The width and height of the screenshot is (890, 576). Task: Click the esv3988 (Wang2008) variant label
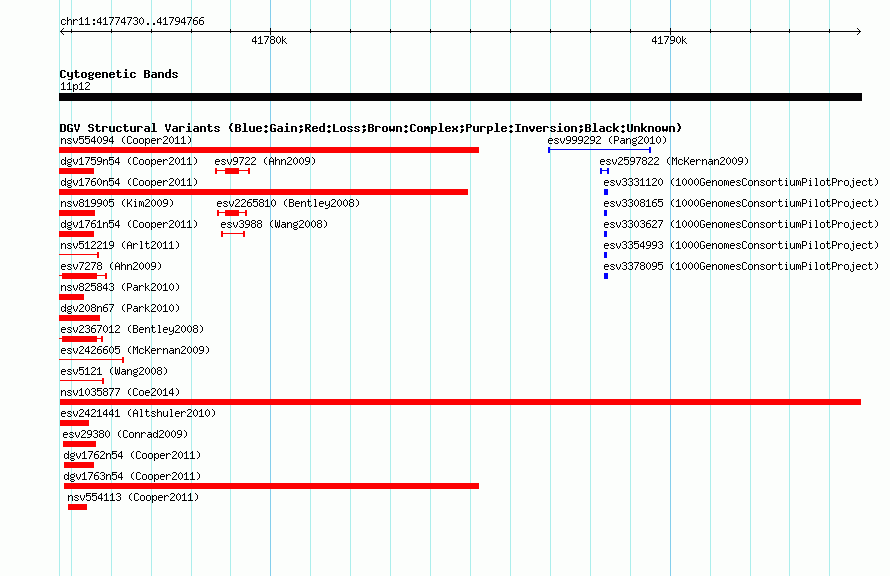(274, 224)
